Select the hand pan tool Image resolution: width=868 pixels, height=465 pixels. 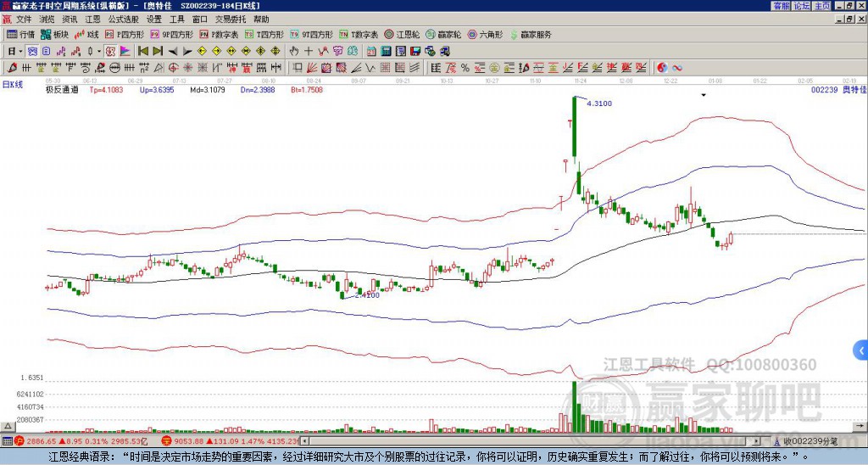[294, 52]
